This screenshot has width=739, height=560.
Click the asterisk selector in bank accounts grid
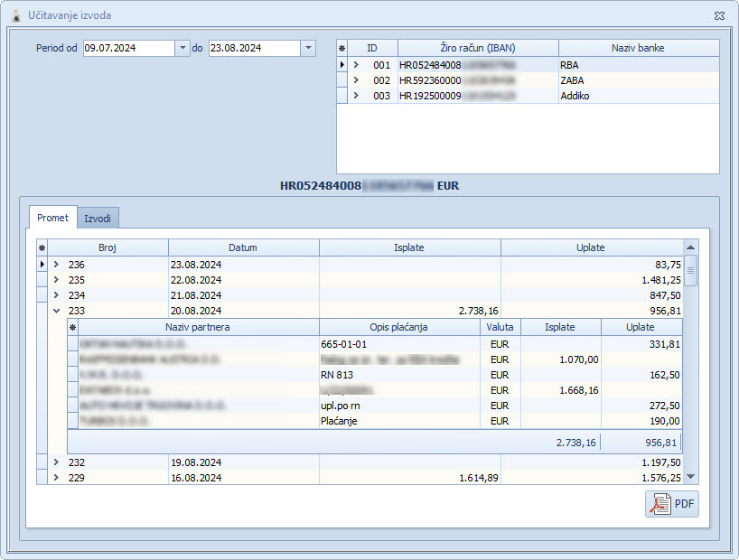pos(341,48)
